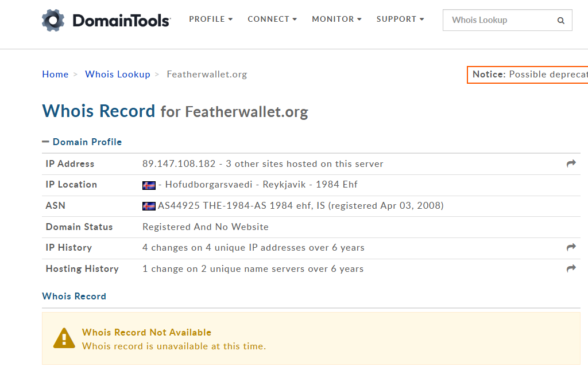Expand the CONNECT dropdown menu
Viewport: 588px width, 378px height.
point(272,20)
